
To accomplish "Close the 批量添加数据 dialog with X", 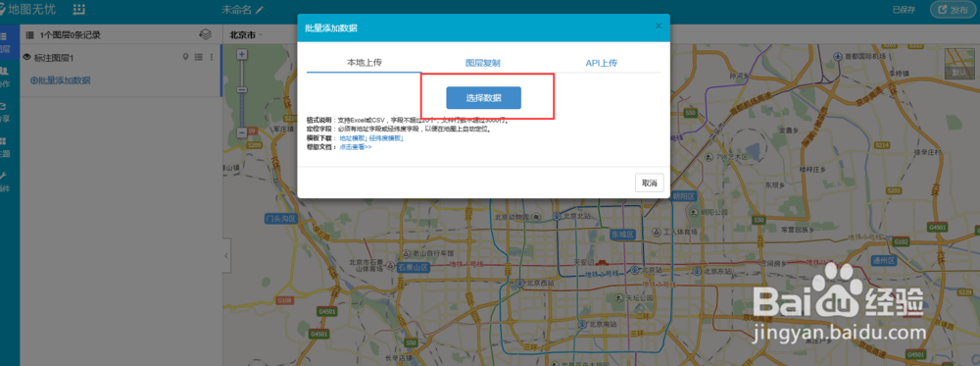I will pyautogui.click(x=659, y=26).
